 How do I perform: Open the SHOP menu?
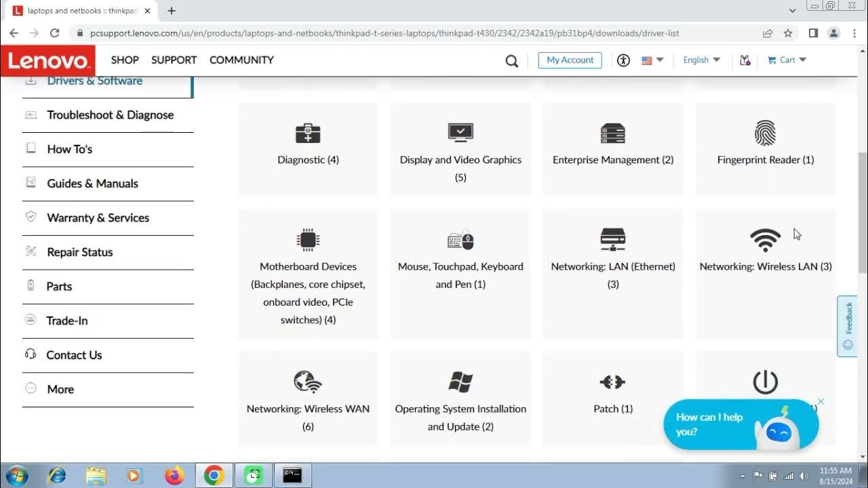pos(125,60)
